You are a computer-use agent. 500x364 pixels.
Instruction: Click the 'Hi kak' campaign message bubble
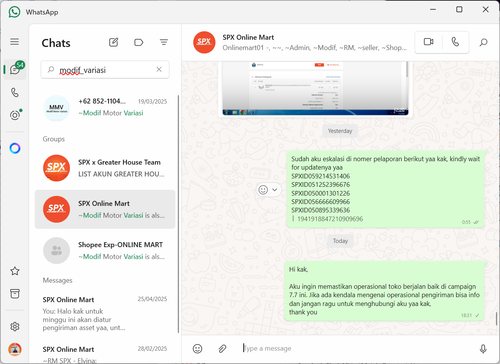point(384,291)
